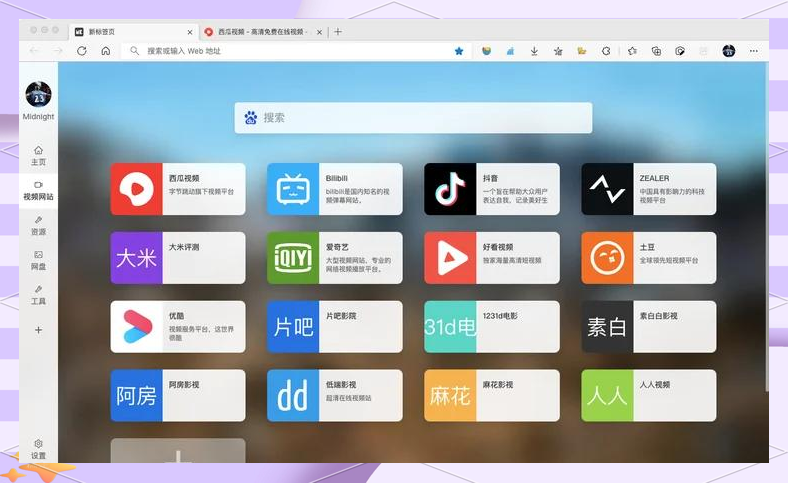Open the 31d电 teal tile icon
Viewport: 788px width, 483px height.
click(x=450, y=327)
